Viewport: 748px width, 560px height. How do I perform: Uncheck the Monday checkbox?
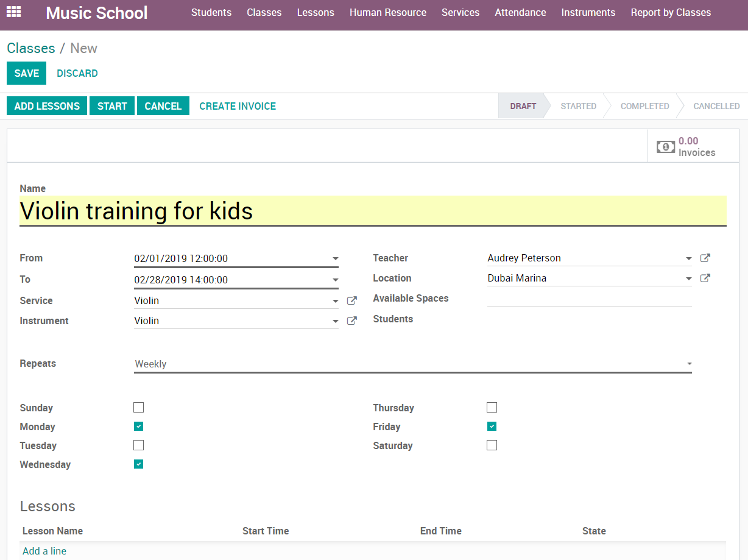139,427
